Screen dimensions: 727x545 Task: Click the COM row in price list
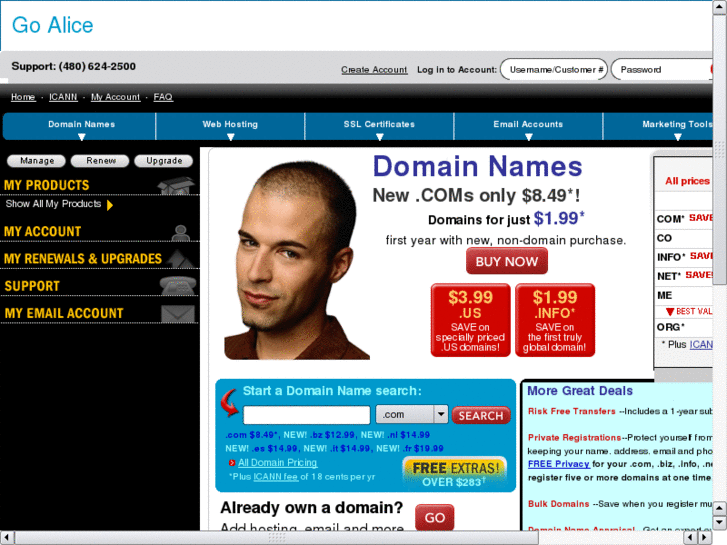[684, 218]
